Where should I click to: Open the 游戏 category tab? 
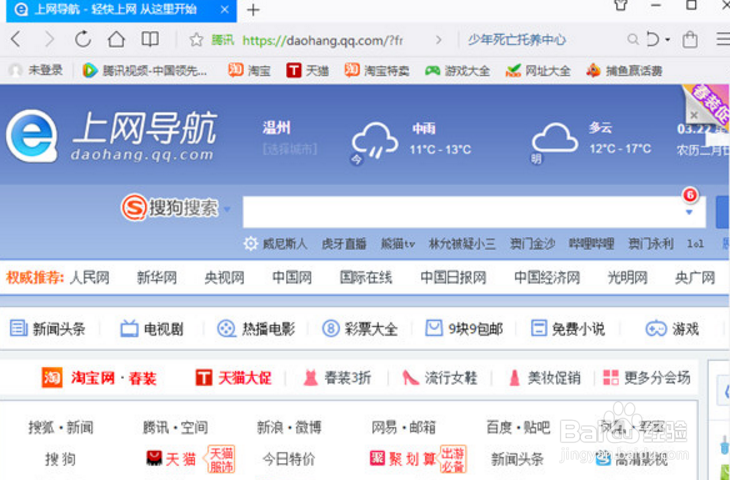coord(672,329)
